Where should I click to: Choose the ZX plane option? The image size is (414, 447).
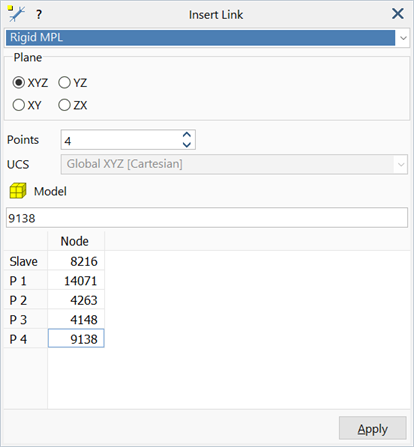pos(64,105)
